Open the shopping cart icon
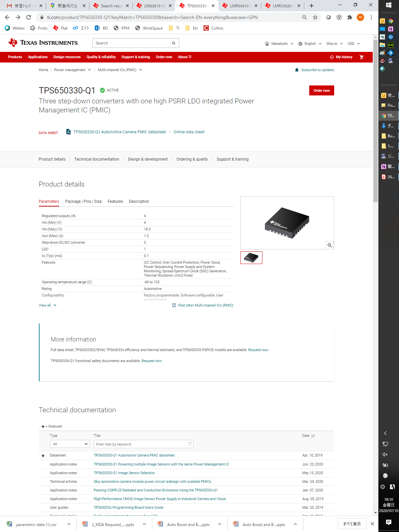The height and width of the screenshot is (532, 399). pyautogui.click(x=361, y=57)
